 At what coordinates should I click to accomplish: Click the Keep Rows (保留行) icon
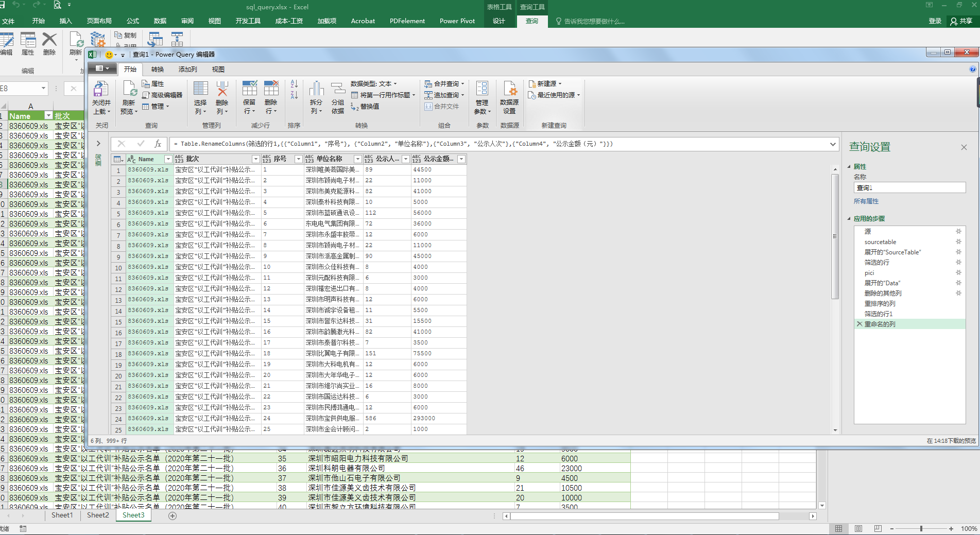coord(249,89)
